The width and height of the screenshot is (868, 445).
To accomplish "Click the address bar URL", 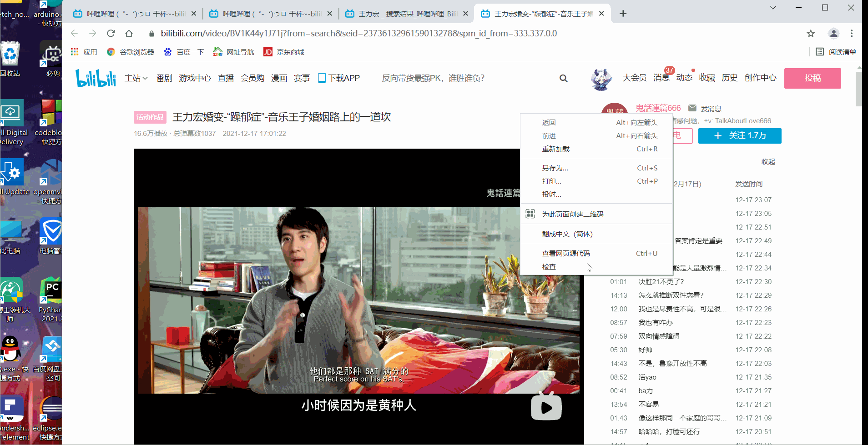I will 359,33.
